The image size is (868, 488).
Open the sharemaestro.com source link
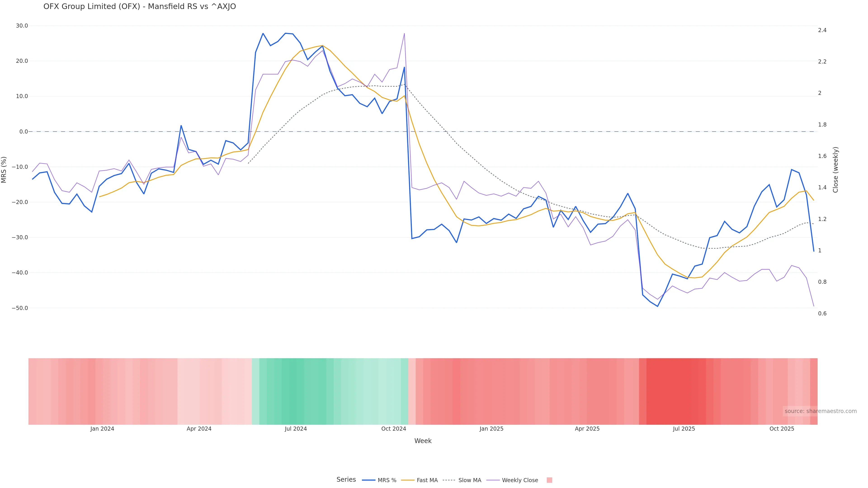pos(820,411)
